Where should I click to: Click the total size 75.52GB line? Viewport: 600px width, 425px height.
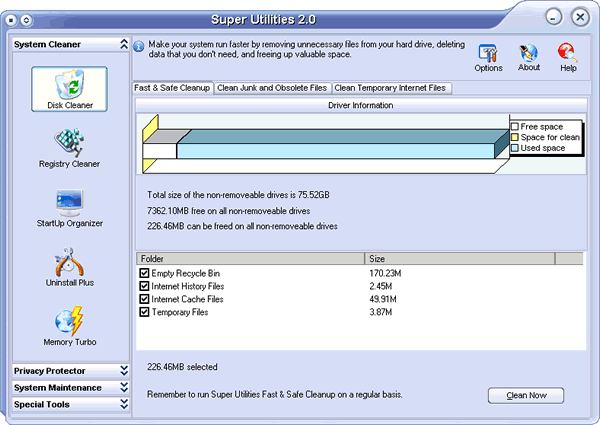coord(238,195)
